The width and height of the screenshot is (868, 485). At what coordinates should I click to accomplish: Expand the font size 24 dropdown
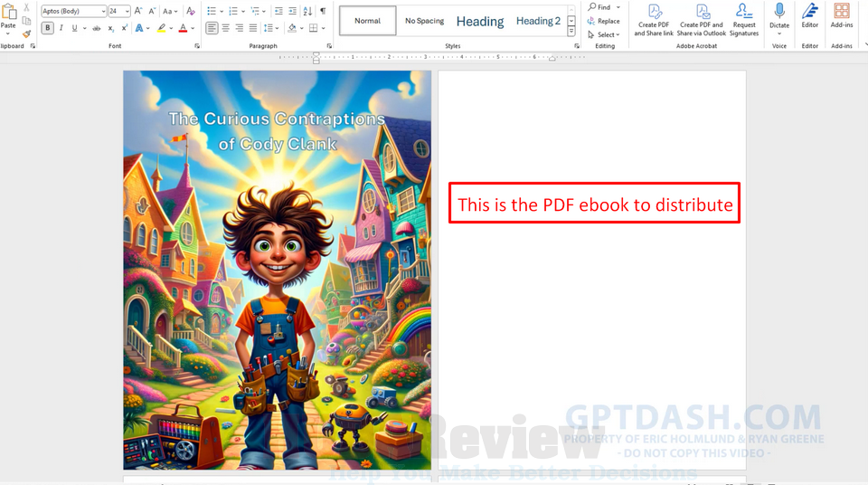coord(127,12)
